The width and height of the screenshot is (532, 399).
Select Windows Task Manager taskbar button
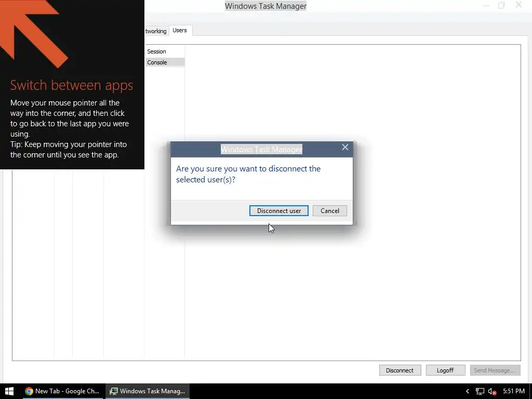[148, 391]
